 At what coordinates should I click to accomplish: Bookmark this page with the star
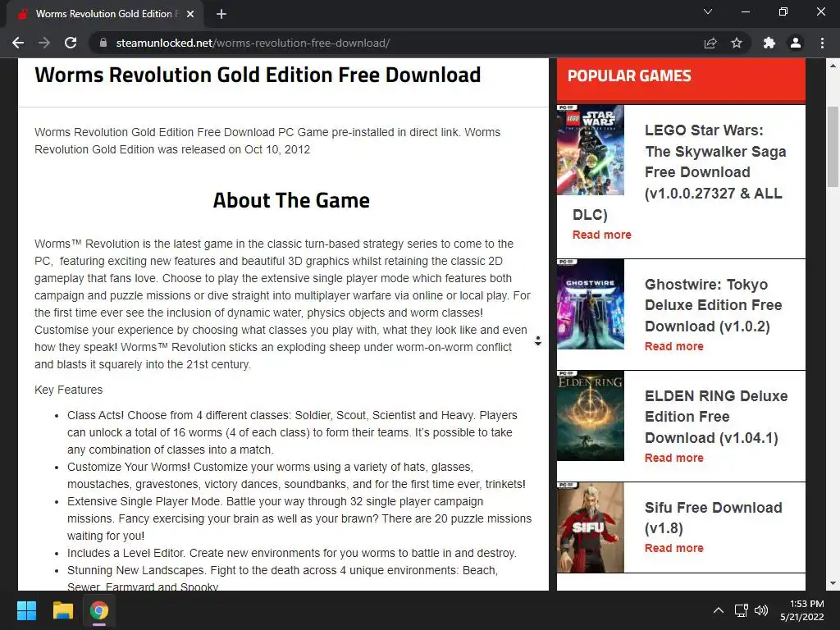(x=737, y=43)
